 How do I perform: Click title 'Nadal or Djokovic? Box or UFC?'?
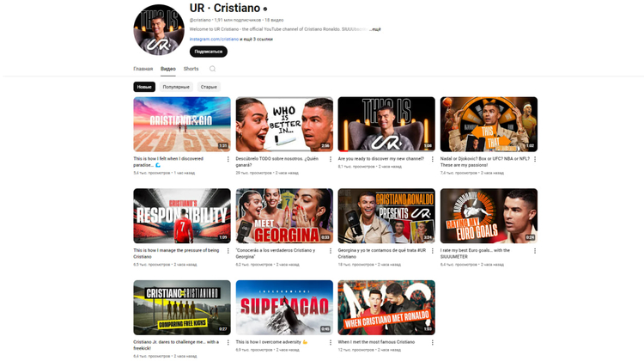[x=485, y=162]
